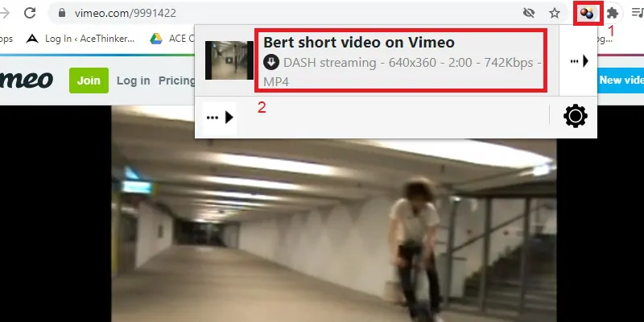This screenshot has width=644, height=322.
Task: Open the Google Drive ACE bookmark
Action: pos(167,38)
